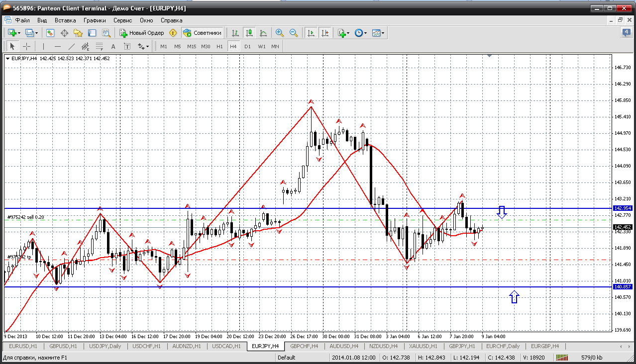Click the connection bars icon in status bar
The image size is (636, 364).
click(563, 357)
